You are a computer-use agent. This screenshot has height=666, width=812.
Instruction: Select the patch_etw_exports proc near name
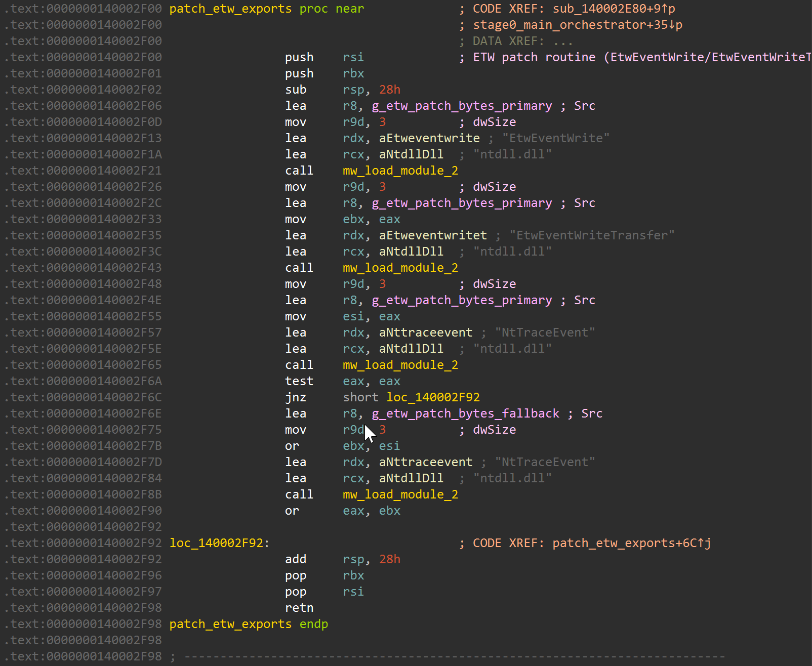point(230,9)
